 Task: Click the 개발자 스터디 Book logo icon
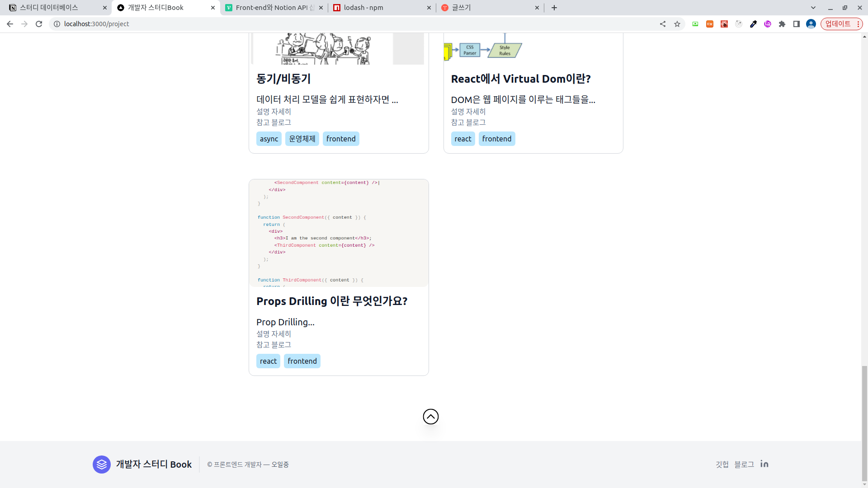(102, 465)
